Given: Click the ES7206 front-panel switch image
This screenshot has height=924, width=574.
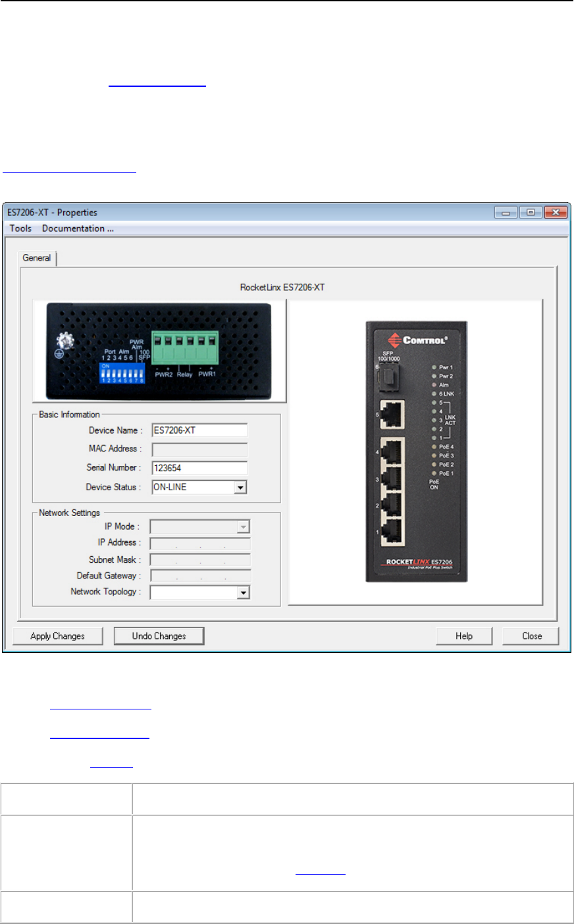Looking at the screenshot, I should tap(416, 451).
